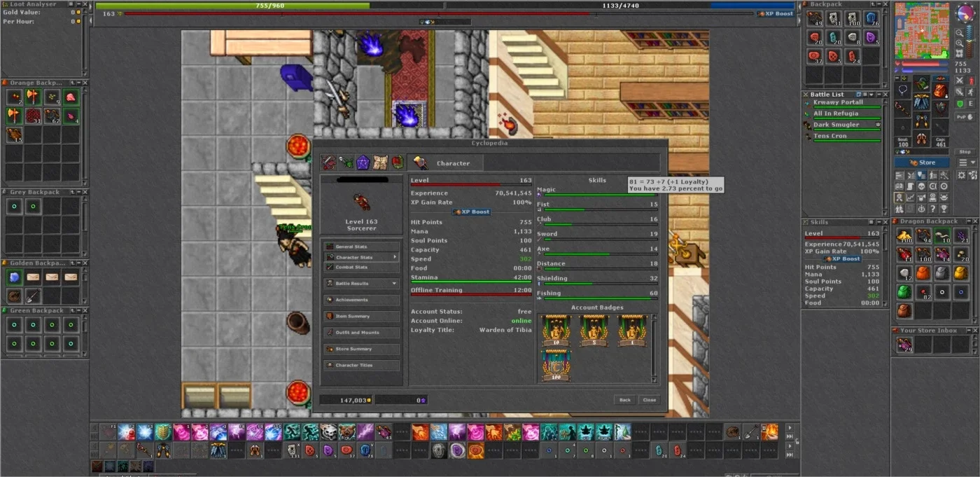Open the purple Charms pentagram icon
Screen dimensions: 980x477
[x=363, y=163]
